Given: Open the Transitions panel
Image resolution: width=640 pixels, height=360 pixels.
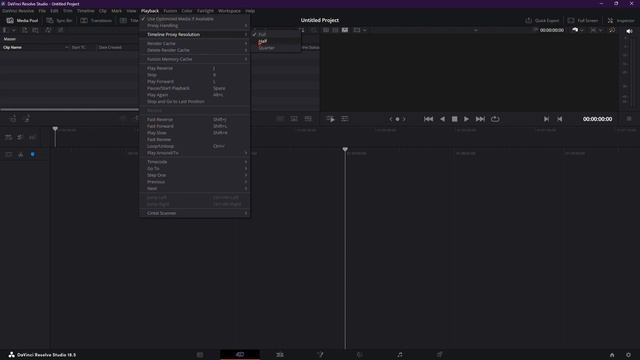Looking at the screenshot, I should click(96, 20).
